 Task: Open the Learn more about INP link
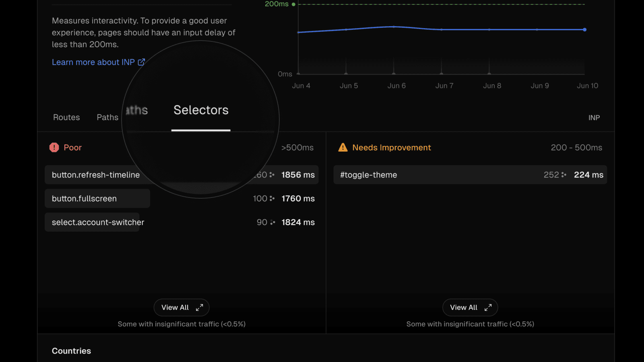93,62
